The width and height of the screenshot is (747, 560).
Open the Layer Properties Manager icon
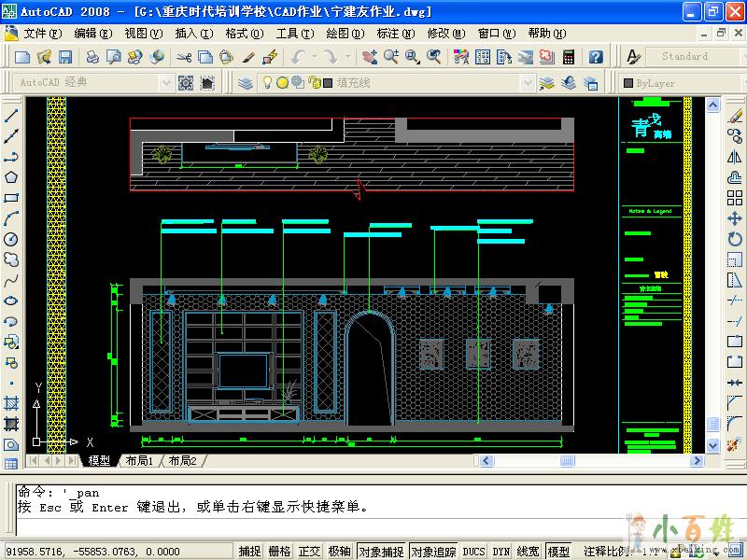point(245,83)
